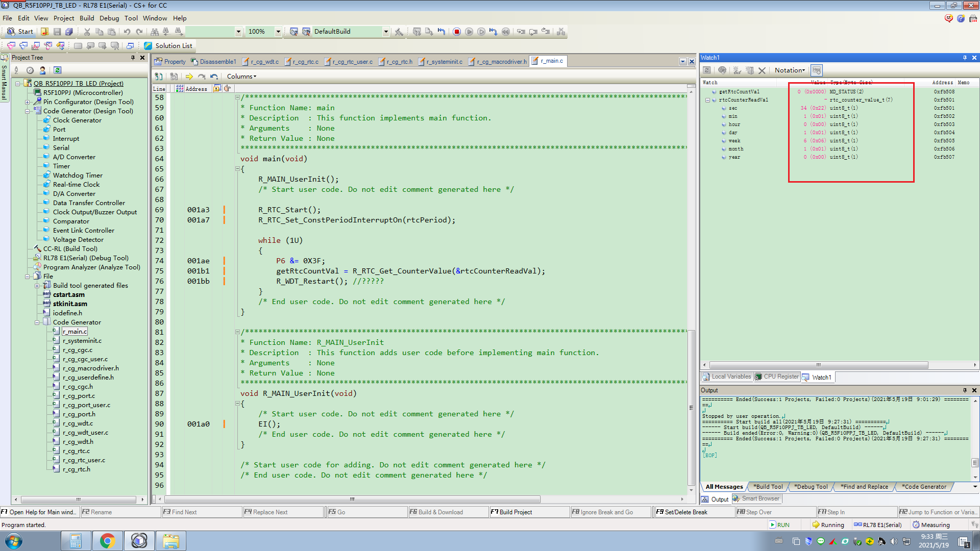Click the Save All files icon

click(x=68, y=31)
